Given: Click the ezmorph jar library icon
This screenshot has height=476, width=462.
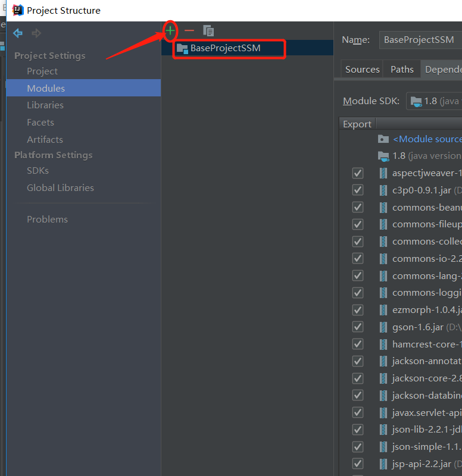Looking at the screenshot, I should point(383,310).
